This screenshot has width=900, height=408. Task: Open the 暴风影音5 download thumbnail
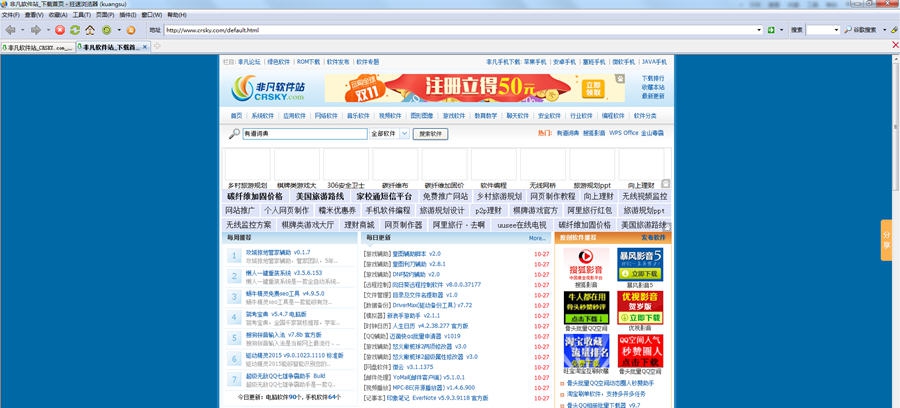(640, 265)
